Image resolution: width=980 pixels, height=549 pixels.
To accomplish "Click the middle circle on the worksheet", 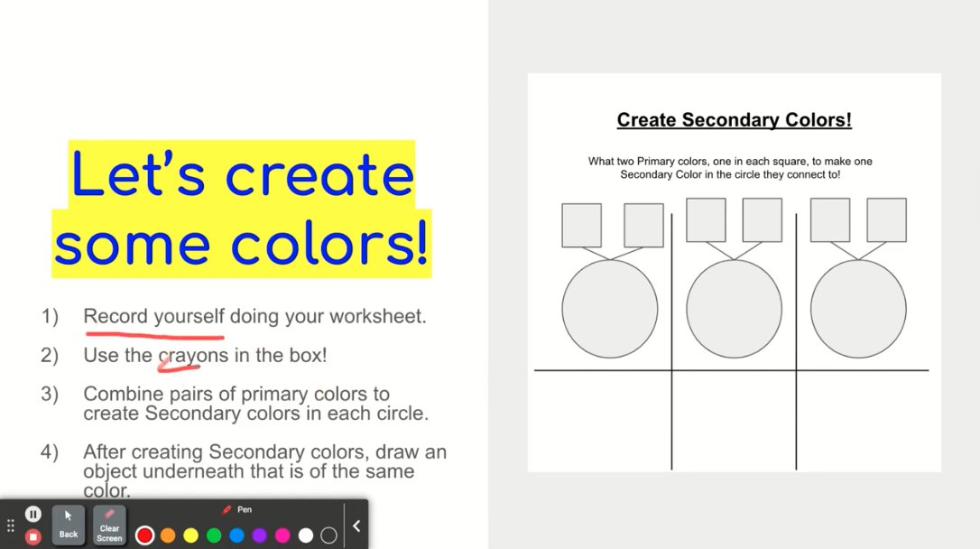I will (x=735, y=309).
